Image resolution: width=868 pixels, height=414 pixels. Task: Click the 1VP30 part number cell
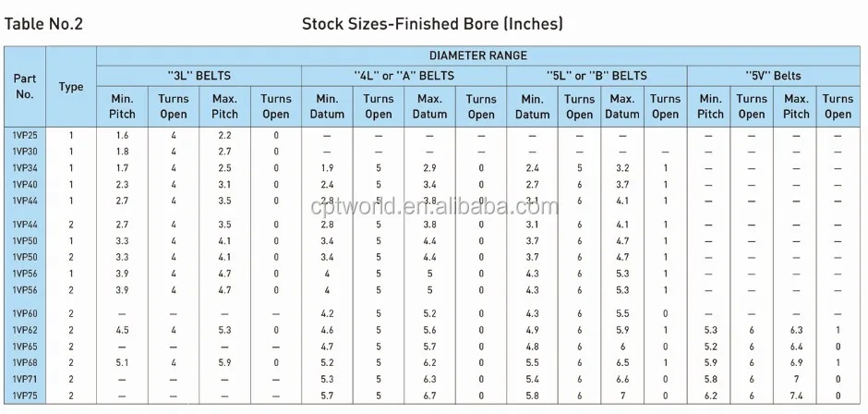tap(25, 151)
